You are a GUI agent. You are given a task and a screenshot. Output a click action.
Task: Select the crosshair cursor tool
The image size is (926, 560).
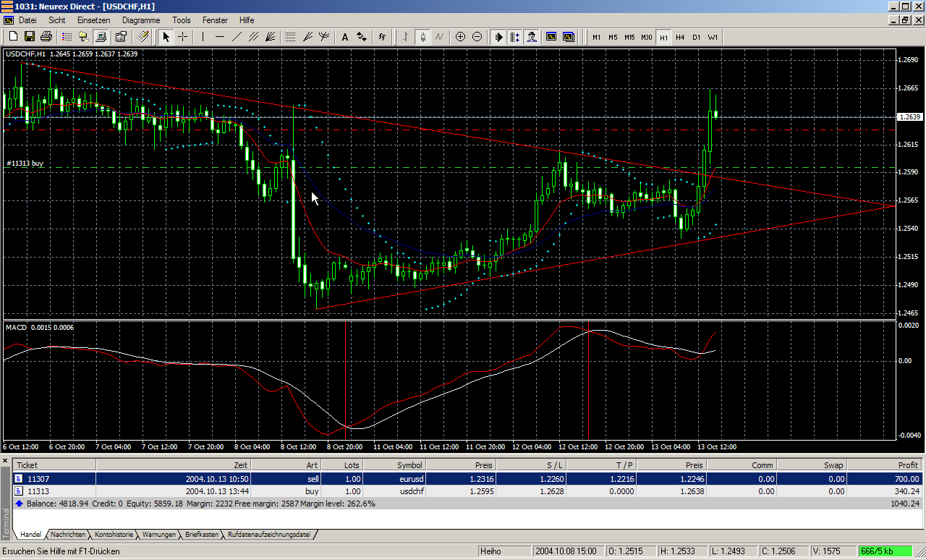[x=183, y=37]
